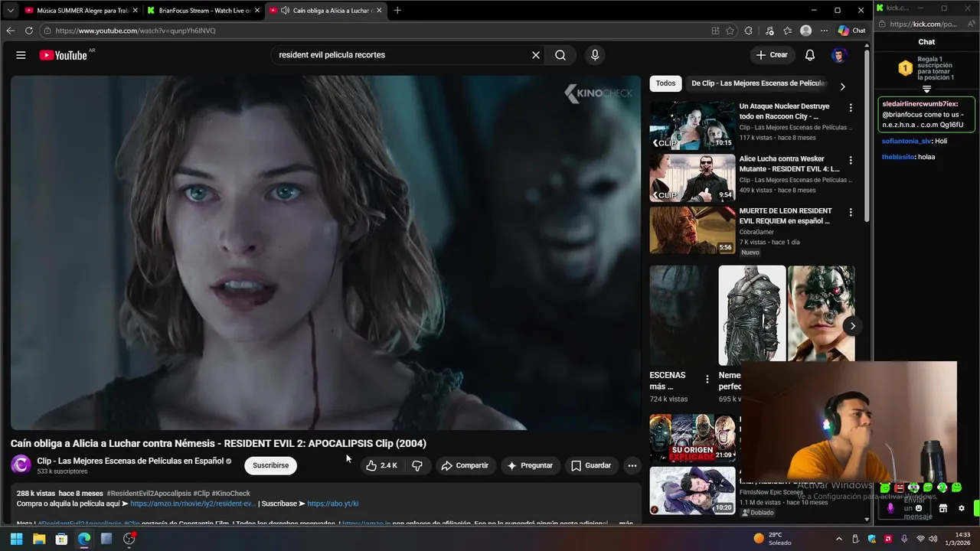Image resolution: width=980 pixels, height=551 pixels.
Task: Select the De Clip - Las Mejores Escenas chip
Action: pos(758,83)
